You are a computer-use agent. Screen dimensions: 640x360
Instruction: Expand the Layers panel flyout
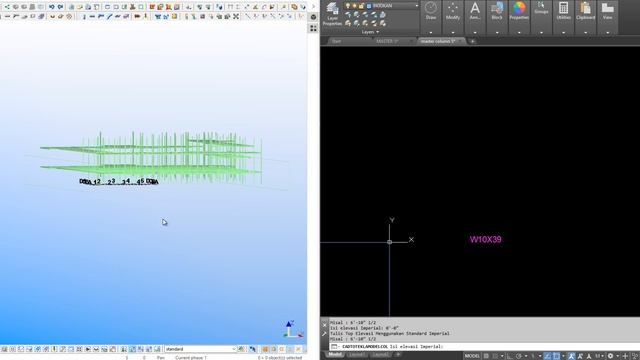(x=370, y=32)
